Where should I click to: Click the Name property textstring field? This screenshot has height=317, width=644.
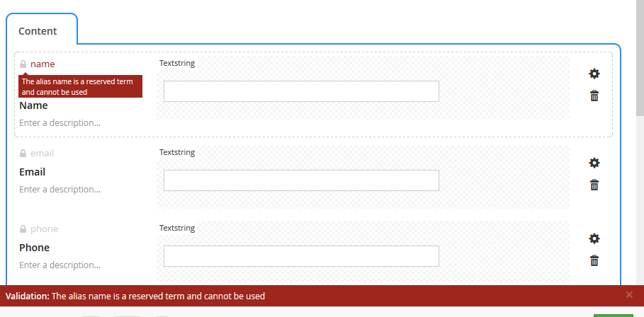coord(301,91)
